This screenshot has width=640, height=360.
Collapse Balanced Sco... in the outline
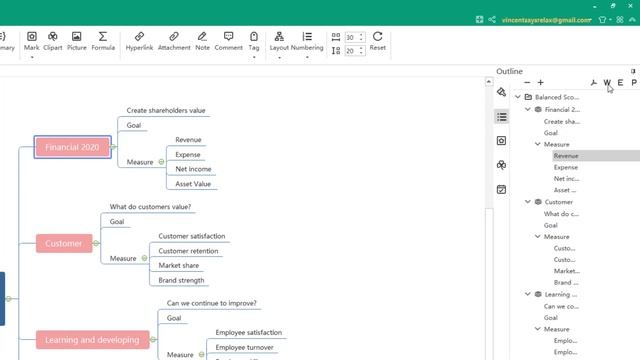coord(518,97)
